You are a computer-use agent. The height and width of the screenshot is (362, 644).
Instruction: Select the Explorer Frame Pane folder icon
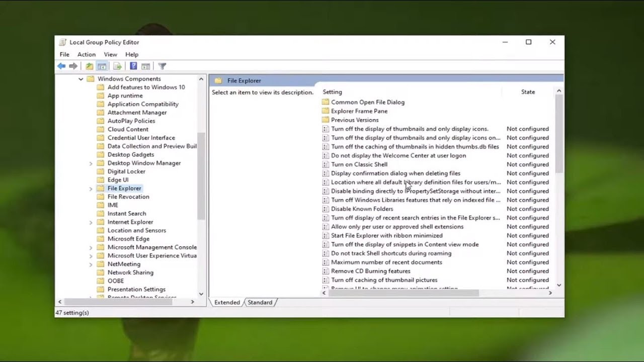[326, 111]
